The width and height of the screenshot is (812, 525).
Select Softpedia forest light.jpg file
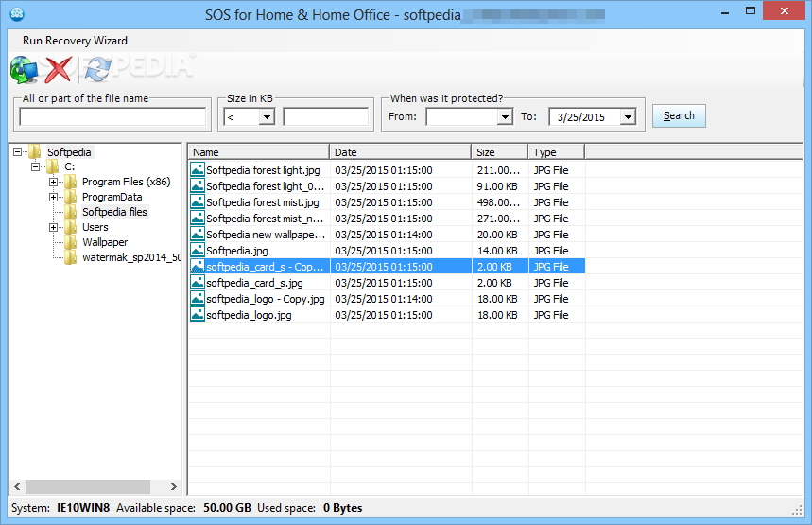click(x=263, y=170)
